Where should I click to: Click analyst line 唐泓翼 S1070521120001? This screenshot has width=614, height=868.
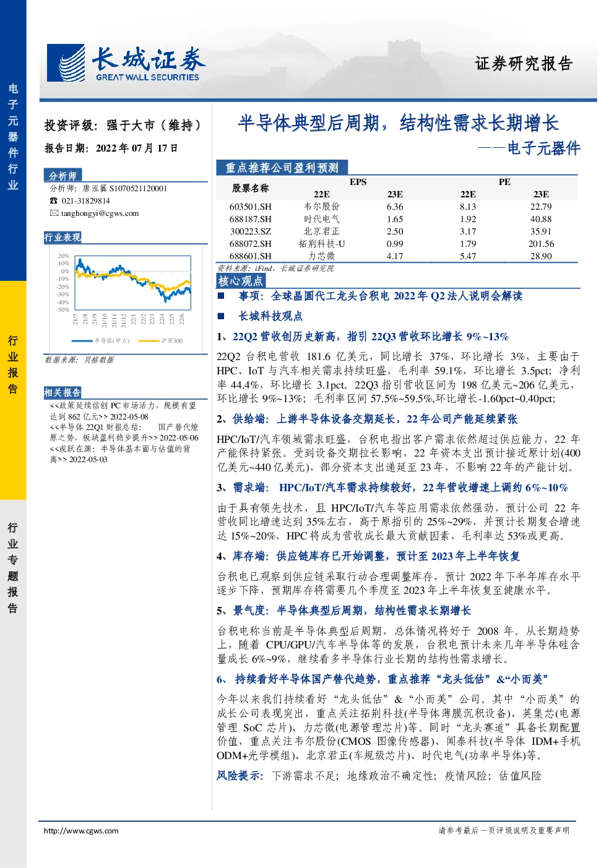[108, 189]
